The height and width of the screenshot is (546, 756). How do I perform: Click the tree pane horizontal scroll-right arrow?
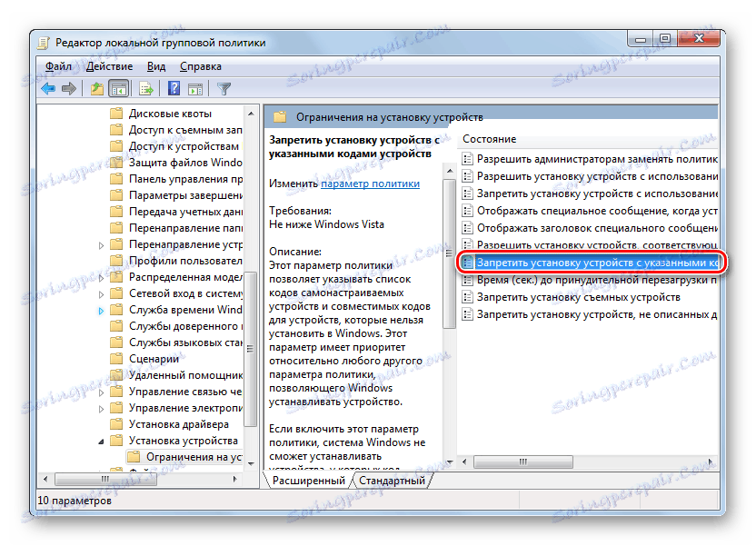(234, 479)
